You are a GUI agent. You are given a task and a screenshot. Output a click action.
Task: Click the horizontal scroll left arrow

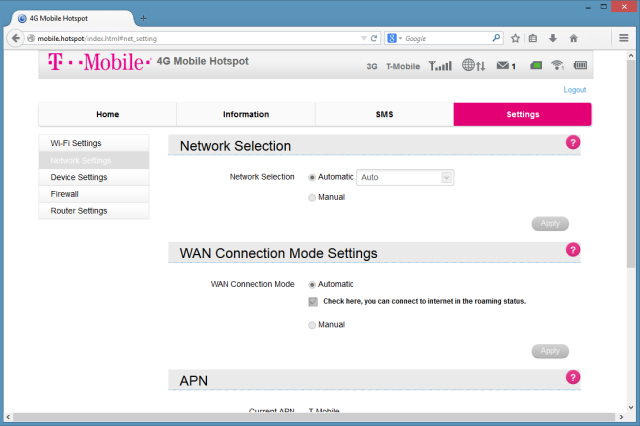click(8, 417)
